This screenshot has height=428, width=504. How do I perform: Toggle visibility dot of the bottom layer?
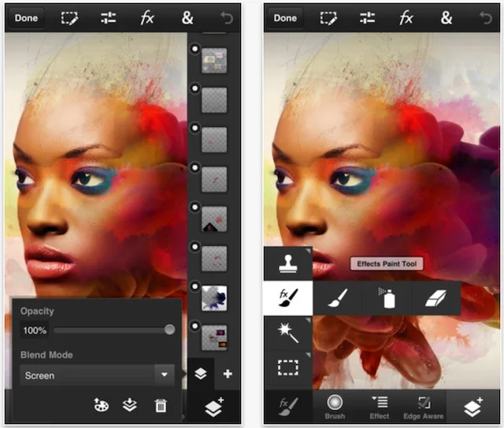pos(194,326)
